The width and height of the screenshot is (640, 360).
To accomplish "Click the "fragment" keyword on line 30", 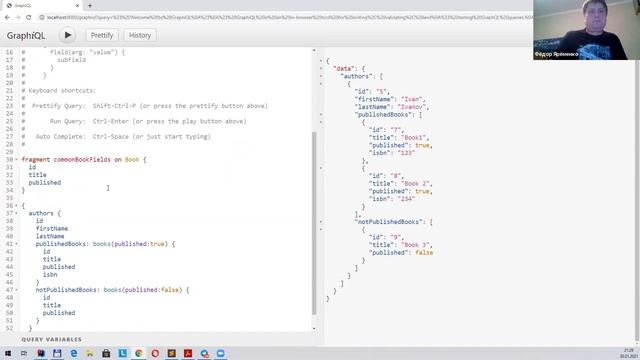I will click(36, 160).
